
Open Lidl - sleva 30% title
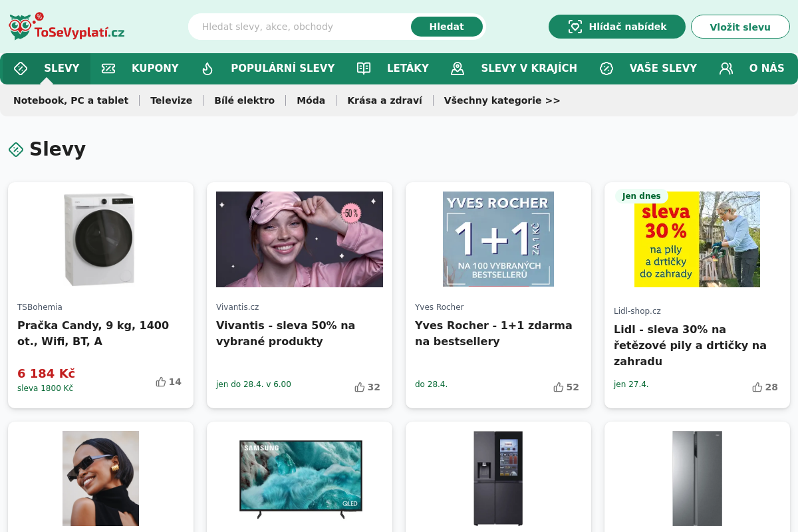(x=690, y=345)
